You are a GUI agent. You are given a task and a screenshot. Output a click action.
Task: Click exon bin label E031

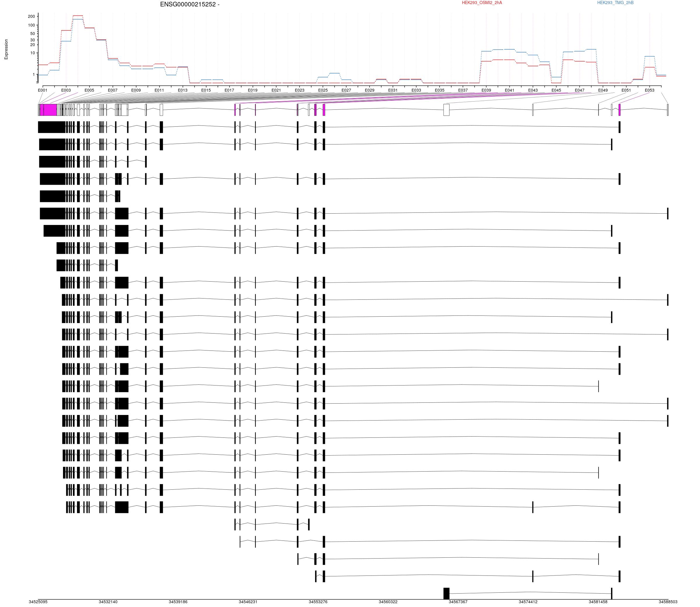(393, 90)
